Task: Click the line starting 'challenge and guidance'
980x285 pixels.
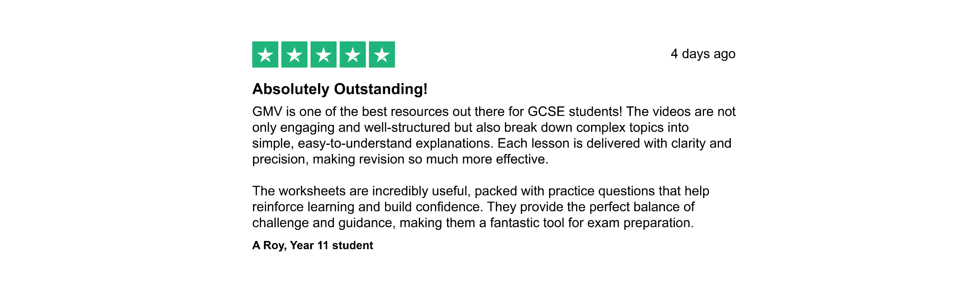Action: pyautogui.click(x=473, y=223)
